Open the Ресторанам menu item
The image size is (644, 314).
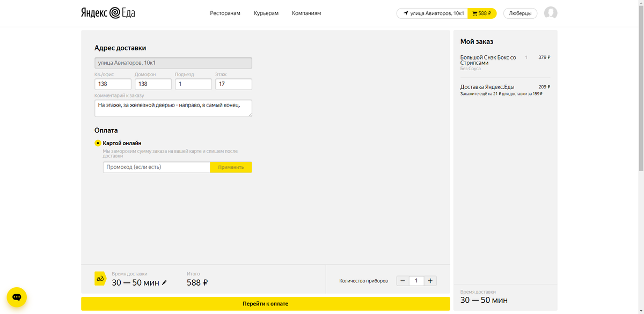point(225,13)
